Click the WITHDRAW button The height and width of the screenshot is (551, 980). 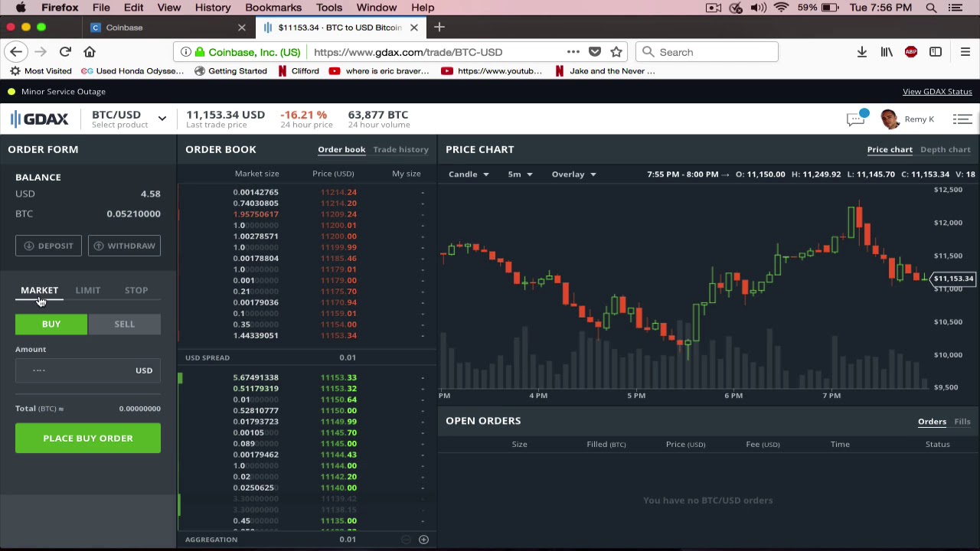124,246
